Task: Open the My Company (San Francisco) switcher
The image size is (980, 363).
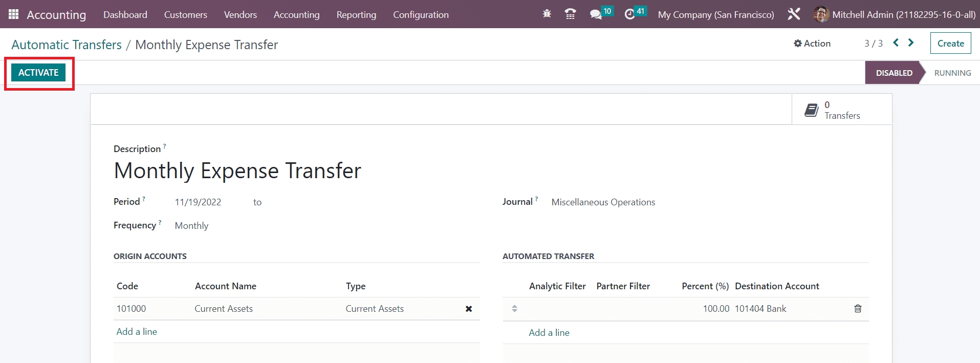Action: coord(715,15)
